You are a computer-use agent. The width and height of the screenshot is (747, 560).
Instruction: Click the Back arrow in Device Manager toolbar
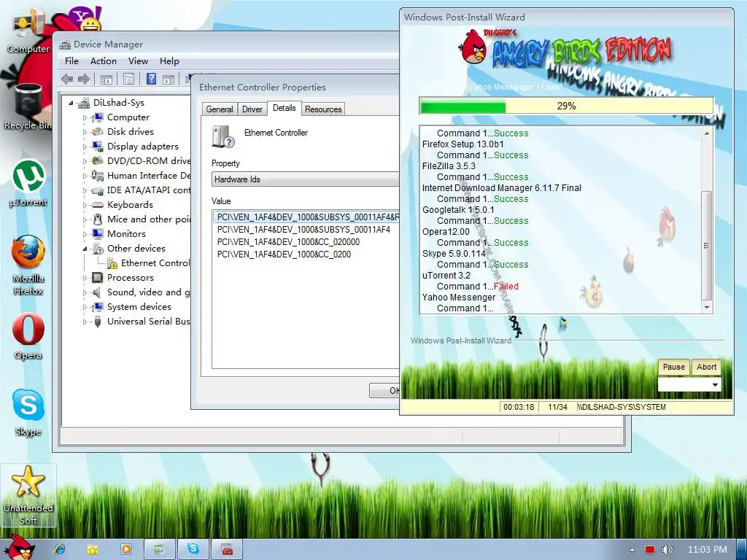67,79
